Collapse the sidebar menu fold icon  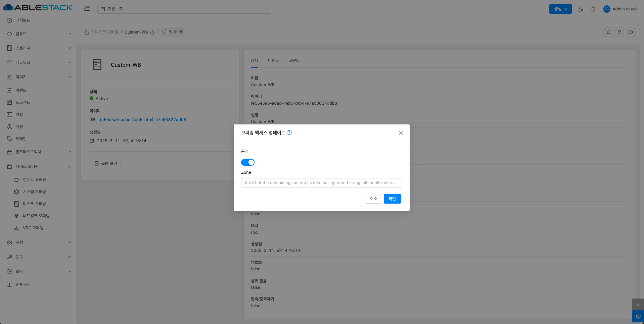pyautogui.click(x=87, y=9)
